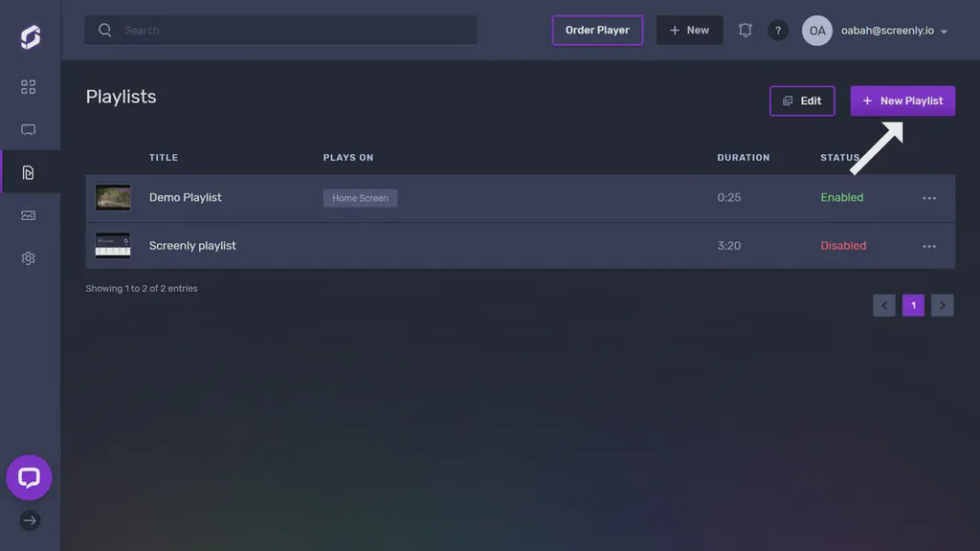The image size is (980, 551).
Task: Create a playlist with New Playlist button
Action: pos(902,100)
